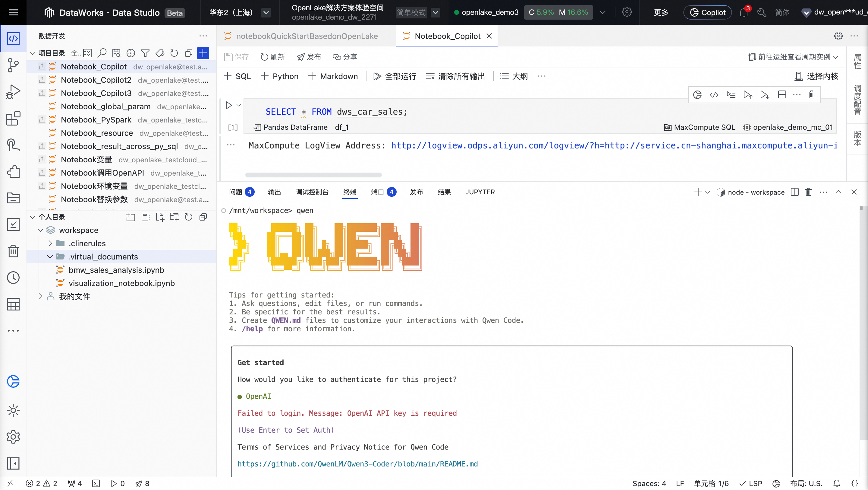The image size is (868, 490).
Task: Toggle the bottom panel layout icon at lower left
Action: click(13, 463)
